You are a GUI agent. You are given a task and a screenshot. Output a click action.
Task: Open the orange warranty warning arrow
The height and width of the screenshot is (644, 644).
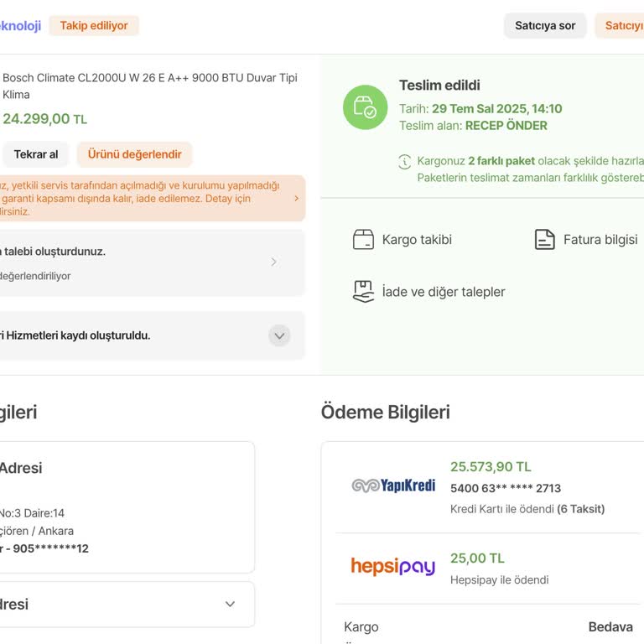pyautogui.click(x=296, y=199)
